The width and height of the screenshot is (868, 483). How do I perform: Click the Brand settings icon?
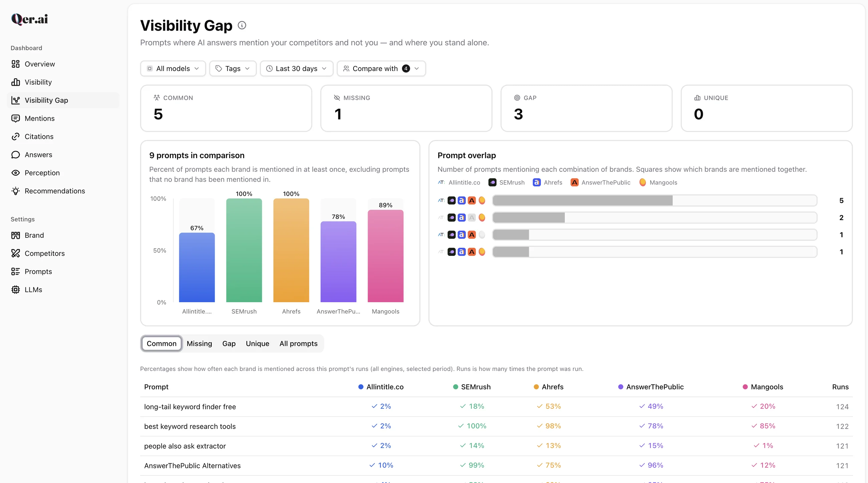coord(15,235)
